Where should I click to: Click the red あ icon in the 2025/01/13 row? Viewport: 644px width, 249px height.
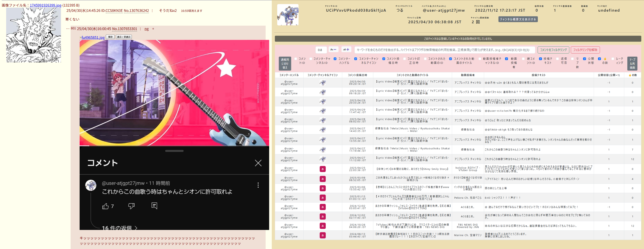coord(322,197)
